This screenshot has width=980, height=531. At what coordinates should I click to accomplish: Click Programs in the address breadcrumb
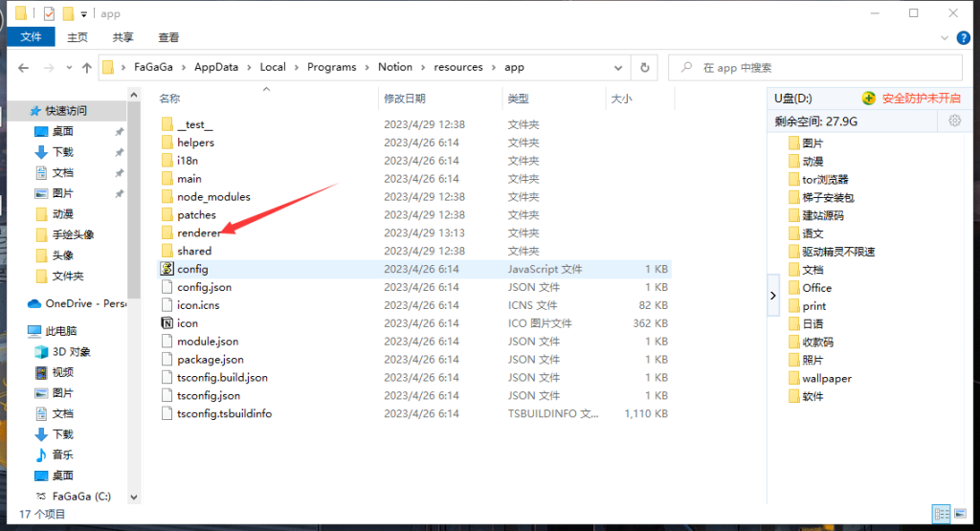tap(332, 67)
